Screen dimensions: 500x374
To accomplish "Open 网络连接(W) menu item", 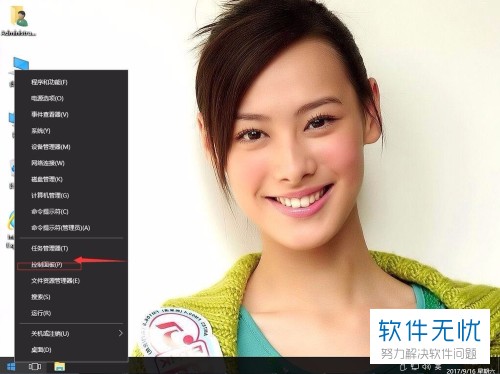I will point(71,163).
